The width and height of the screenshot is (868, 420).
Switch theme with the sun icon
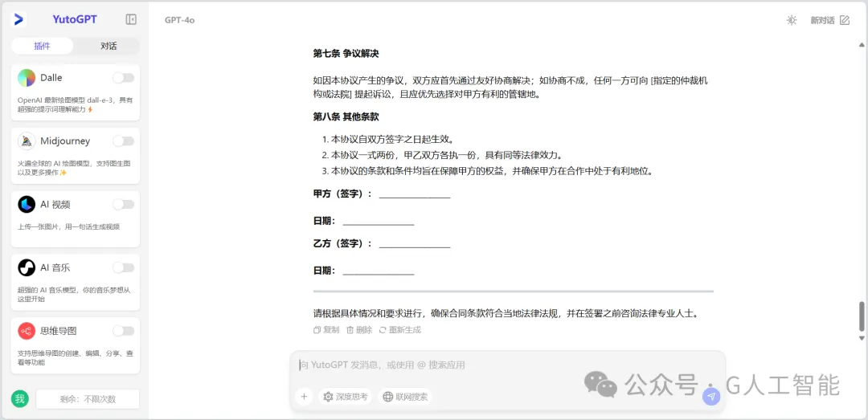pos(792,20)
